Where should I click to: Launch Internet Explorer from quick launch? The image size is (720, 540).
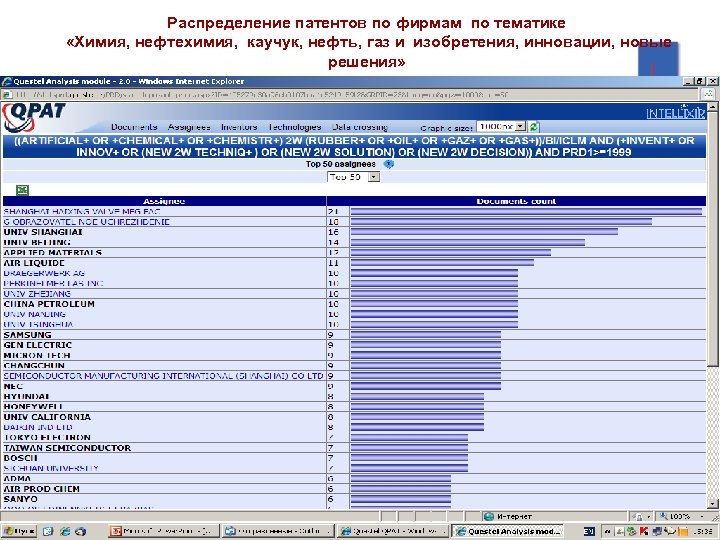pyautogui.click(x=65, y=531)
